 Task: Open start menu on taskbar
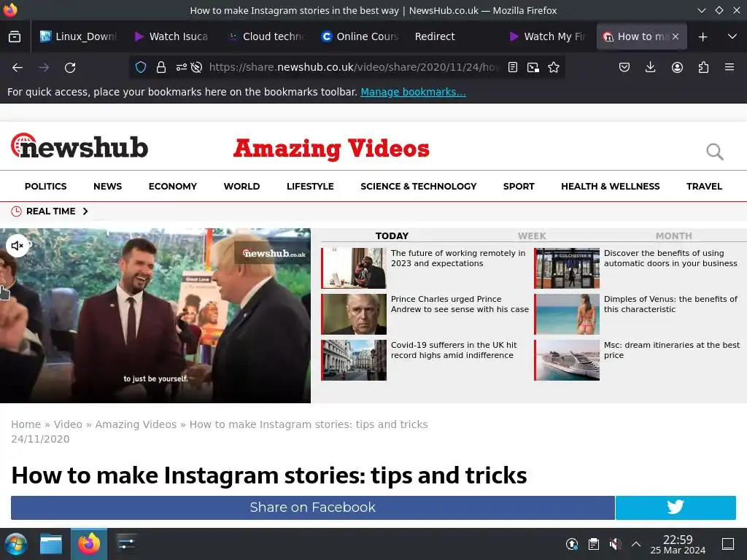16,544
